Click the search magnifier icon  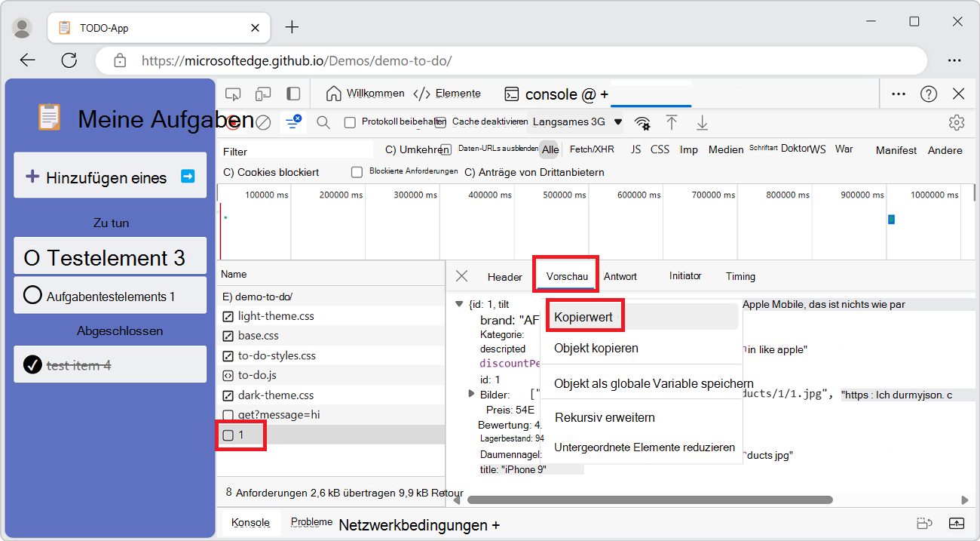[323, 122]
